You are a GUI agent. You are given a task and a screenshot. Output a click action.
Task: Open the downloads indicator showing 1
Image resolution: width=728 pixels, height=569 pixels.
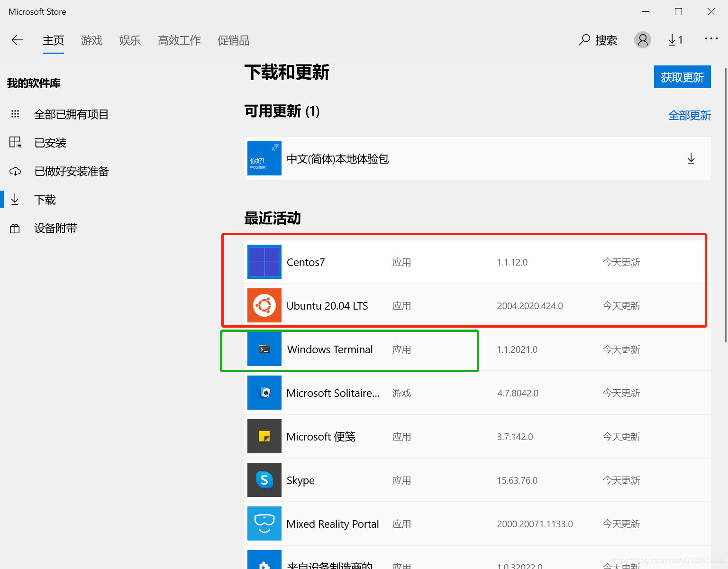pyautogui.click(x=675, y=40)
